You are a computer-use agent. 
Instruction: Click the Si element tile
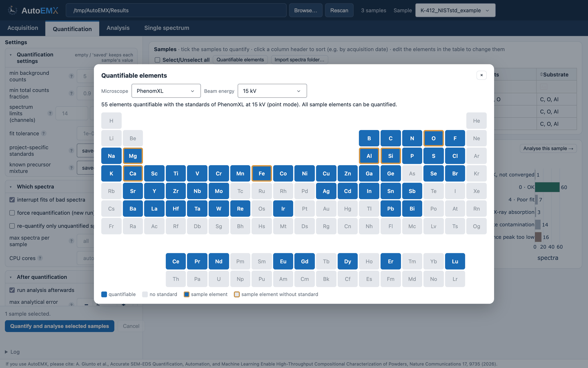pyautogui.click(x=391, y=156)
